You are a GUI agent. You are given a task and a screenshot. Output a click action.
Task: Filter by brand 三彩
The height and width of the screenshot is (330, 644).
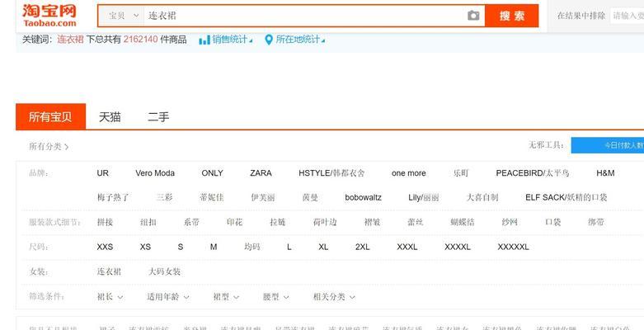pos(164,197)
